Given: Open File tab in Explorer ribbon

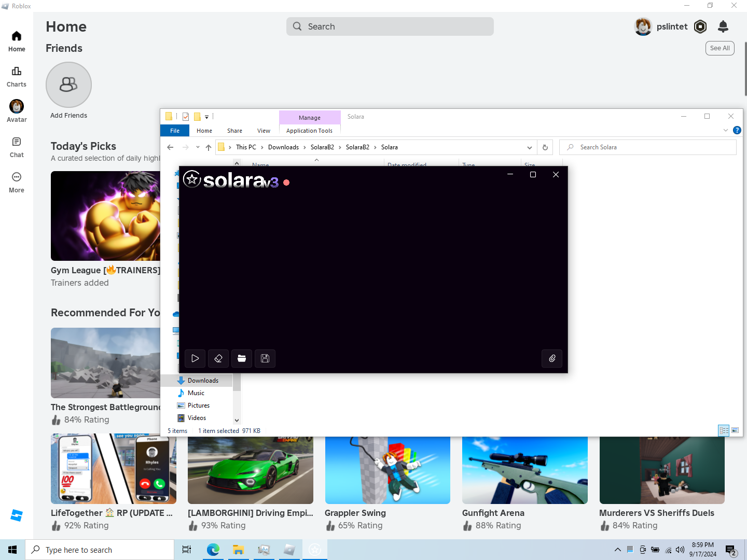Looking at the screenshot, I should (x=175, y=131).
